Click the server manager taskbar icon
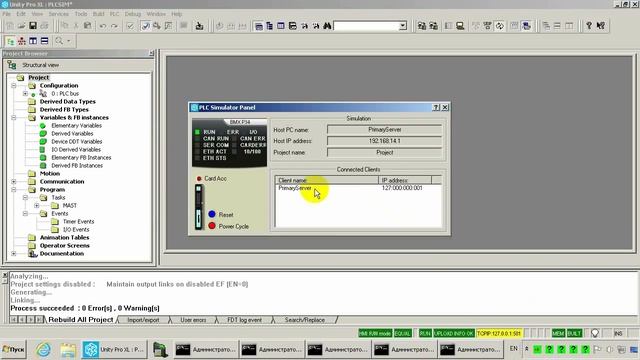The height and width of the screenshot is (360, 640). coord(160,350)
